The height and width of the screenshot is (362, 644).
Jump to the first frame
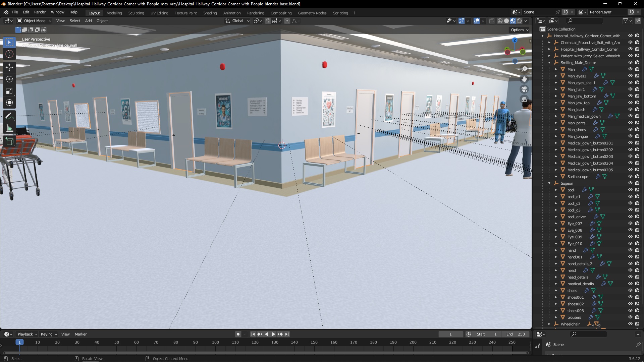[253, 334]
